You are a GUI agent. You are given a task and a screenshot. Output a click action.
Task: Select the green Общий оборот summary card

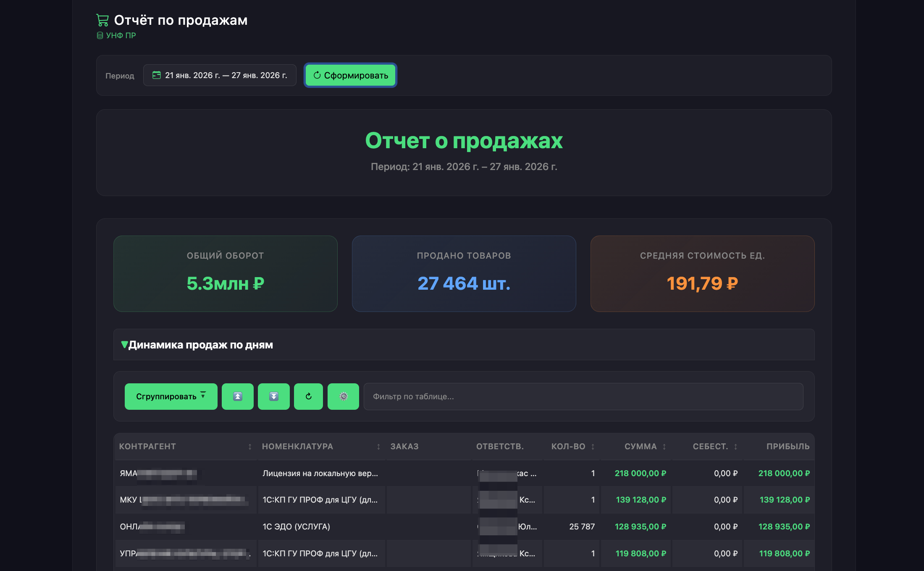tap(226, 274)
